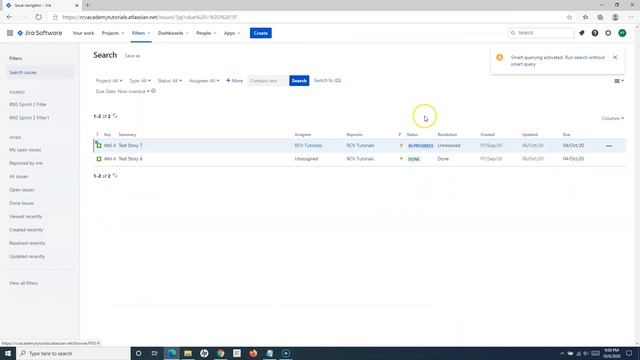This screenshot has width=640, height=360.
Task: Dismiss the smart querying notification
Action: pyautogui.click(x=615, y=58)
